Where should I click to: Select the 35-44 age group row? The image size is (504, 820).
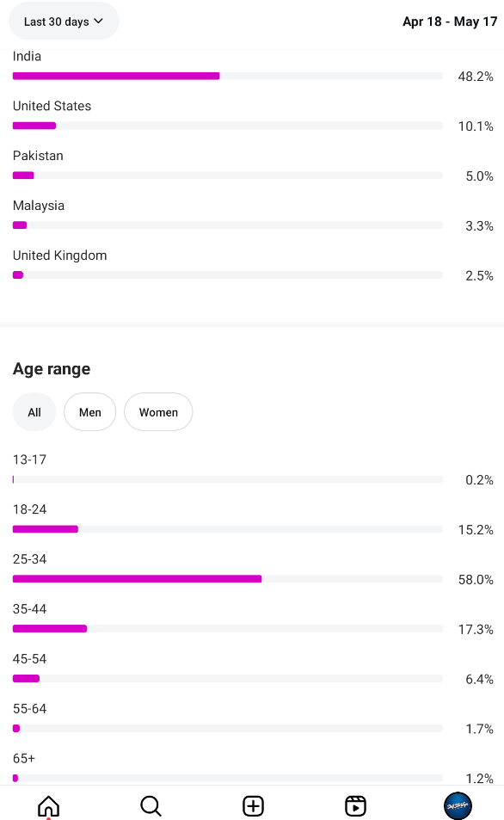[253, 620]
